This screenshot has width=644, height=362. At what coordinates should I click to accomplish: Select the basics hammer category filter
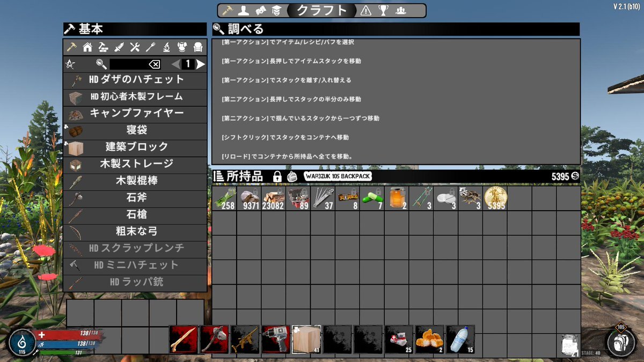click(x=71, y=47)
